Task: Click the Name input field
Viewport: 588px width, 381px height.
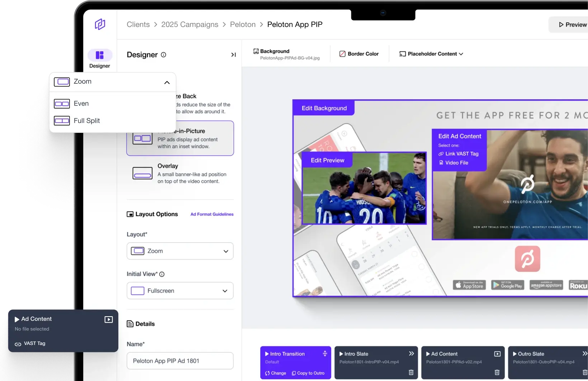Action: 180,361
